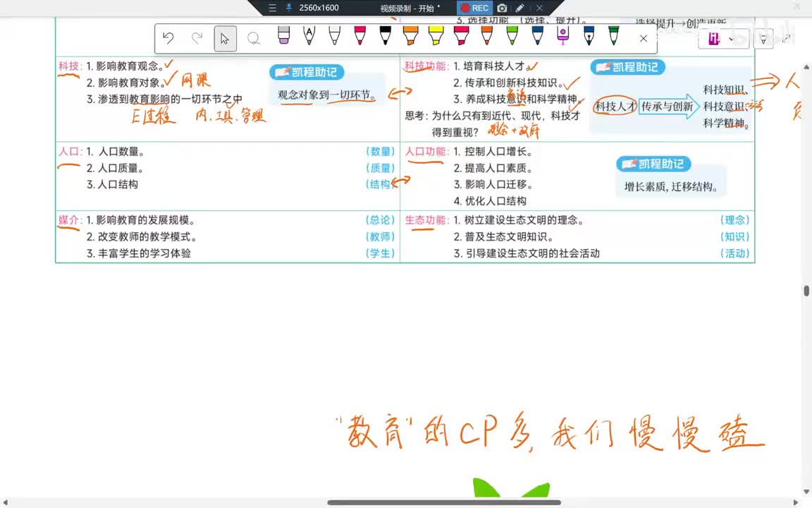Open the recorder hamburger menu

(x=272, y=8)
